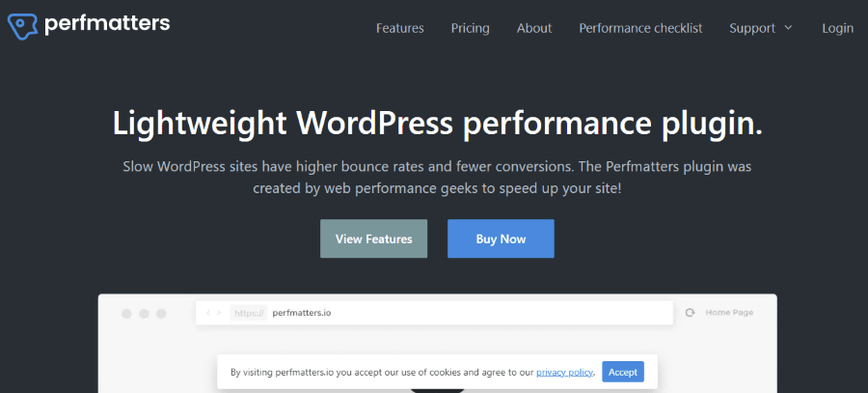Click the perfmatters.io address field
This screenshot has height=393, width=868.
(x=435, y=313)
